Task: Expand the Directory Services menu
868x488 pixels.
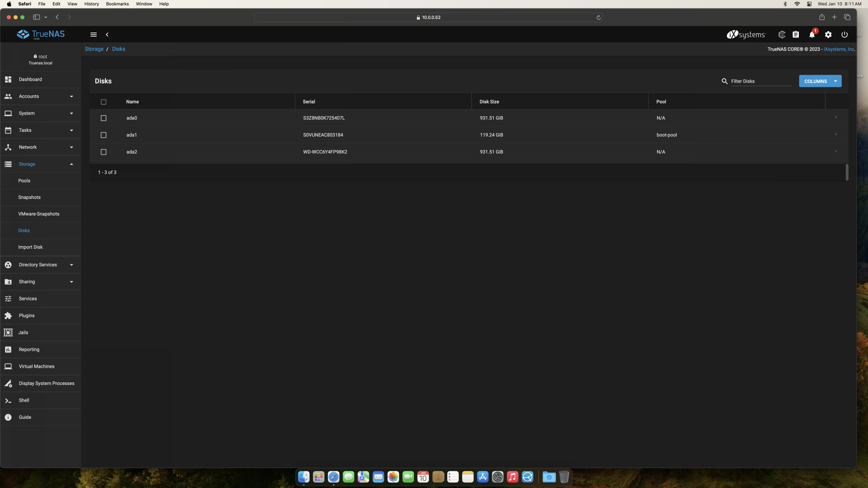Action: pyautogui.click(x=41, y=265)
